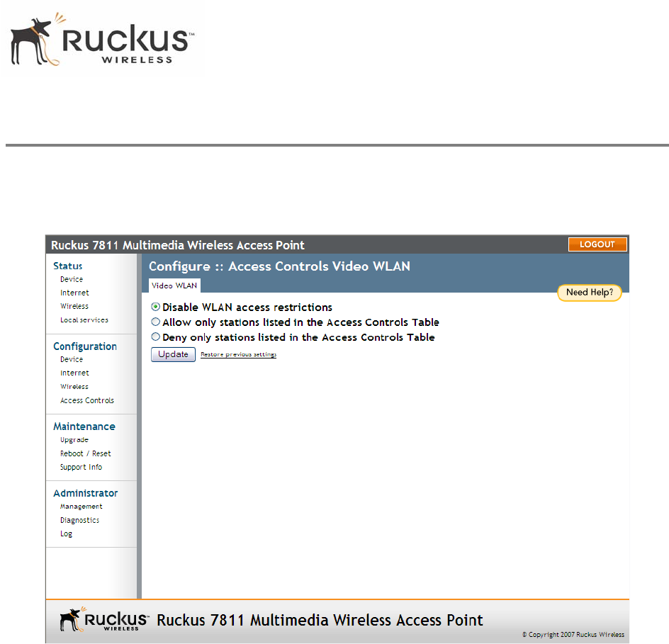Click the Ruckus dog logo in footer

tap(104, 620)
